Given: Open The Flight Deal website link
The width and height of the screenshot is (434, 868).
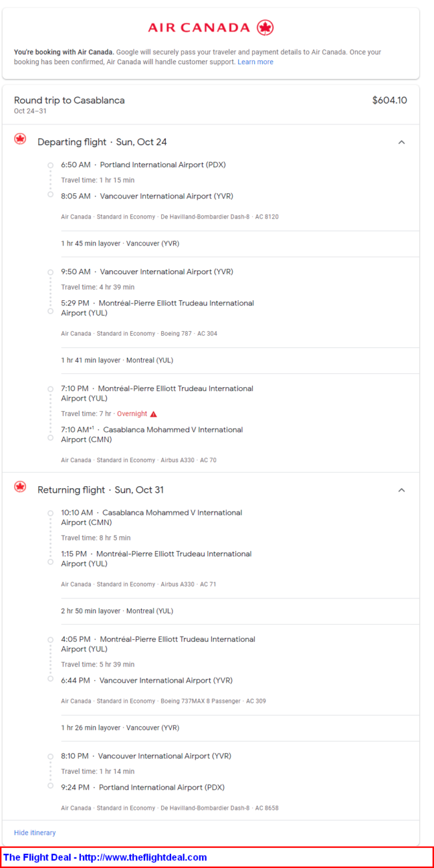Looking at the screenshot, I should [x=105, y=857].
